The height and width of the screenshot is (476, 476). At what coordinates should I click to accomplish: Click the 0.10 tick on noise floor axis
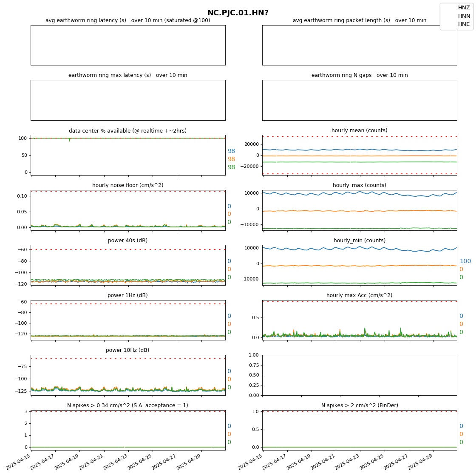click(x=22, y=196)
